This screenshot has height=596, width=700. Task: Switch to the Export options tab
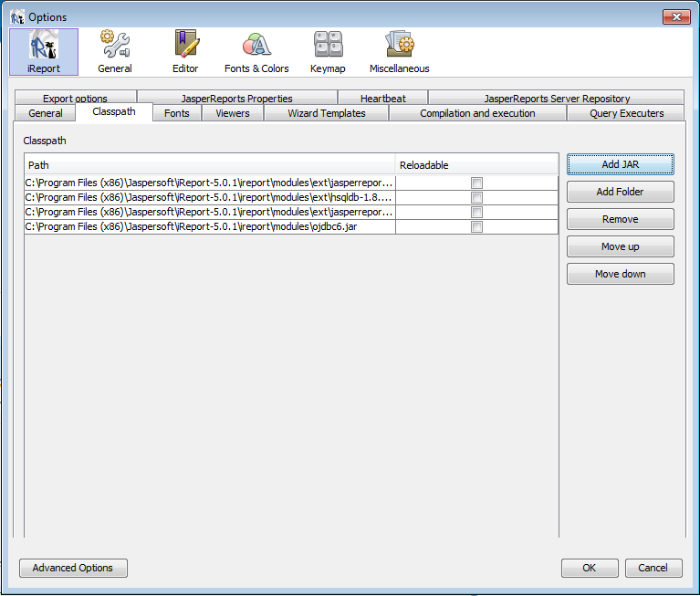75,98
